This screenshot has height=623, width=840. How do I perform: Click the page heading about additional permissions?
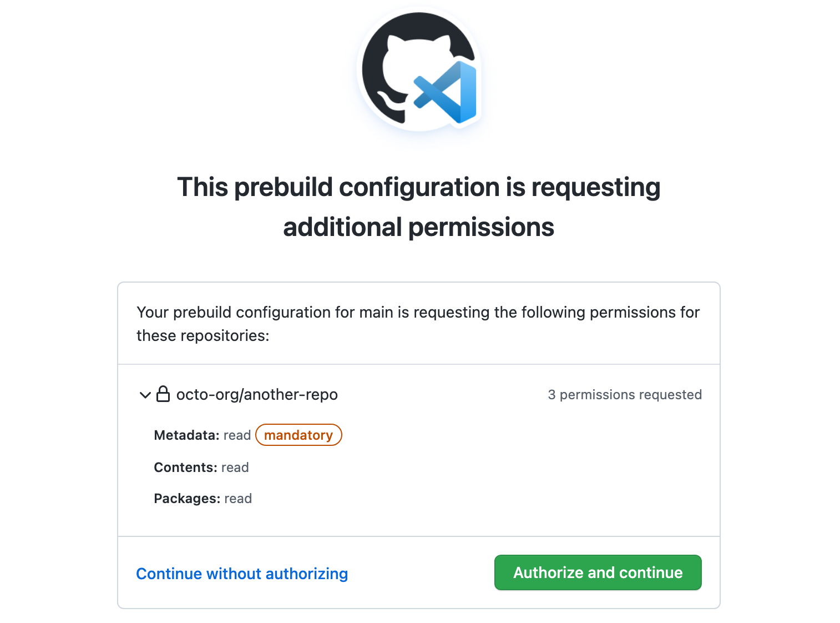pyautogui.click(x=418, y=207)
